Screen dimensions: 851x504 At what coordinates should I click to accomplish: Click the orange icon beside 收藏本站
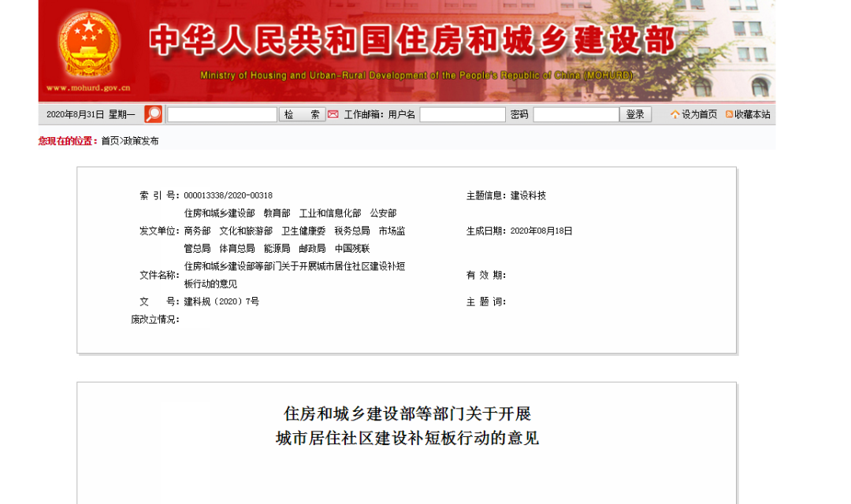(729, 114)
